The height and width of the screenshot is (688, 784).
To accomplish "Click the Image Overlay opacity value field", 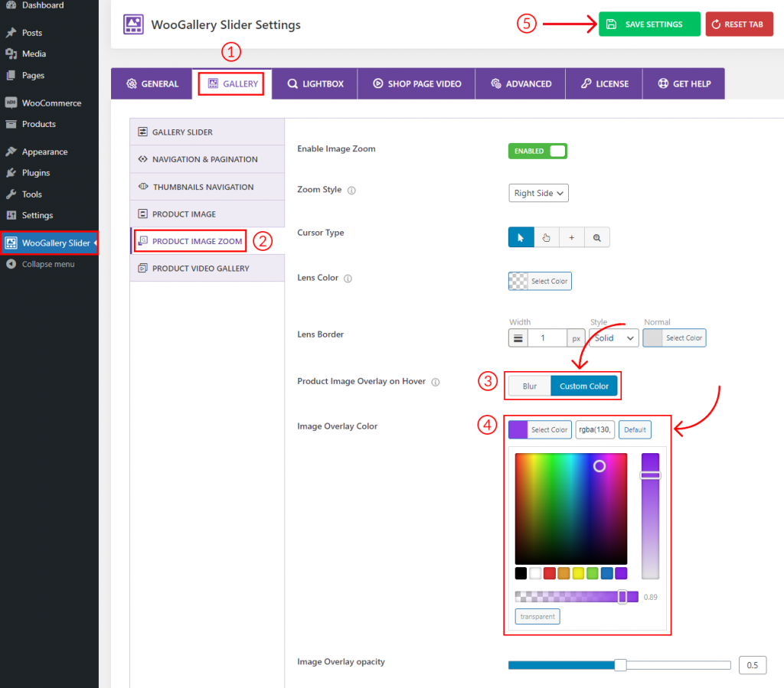I will [x=753, y=665].
